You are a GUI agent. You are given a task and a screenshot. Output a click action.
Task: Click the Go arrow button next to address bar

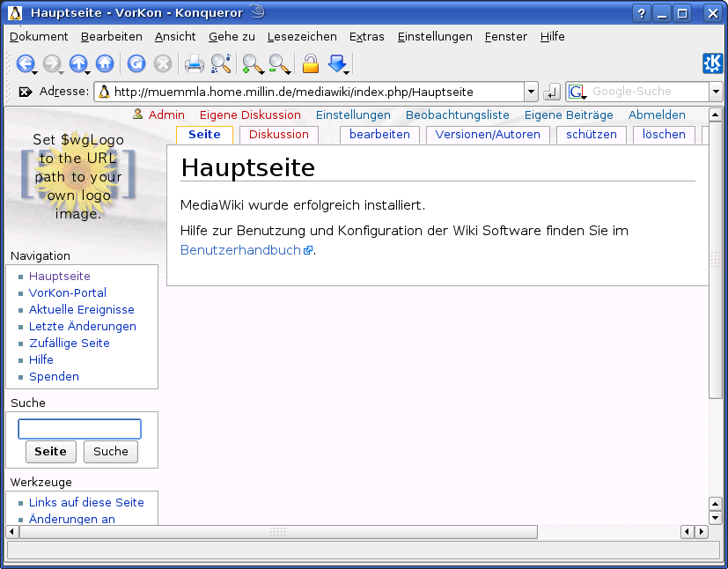tap(552, 92)
